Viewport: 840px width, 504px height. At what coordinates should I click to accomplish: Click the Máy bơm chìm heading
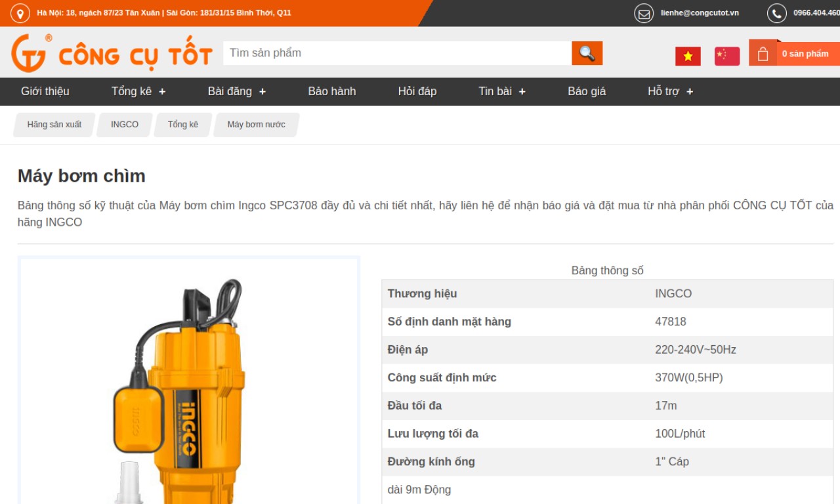pos(81,176)
